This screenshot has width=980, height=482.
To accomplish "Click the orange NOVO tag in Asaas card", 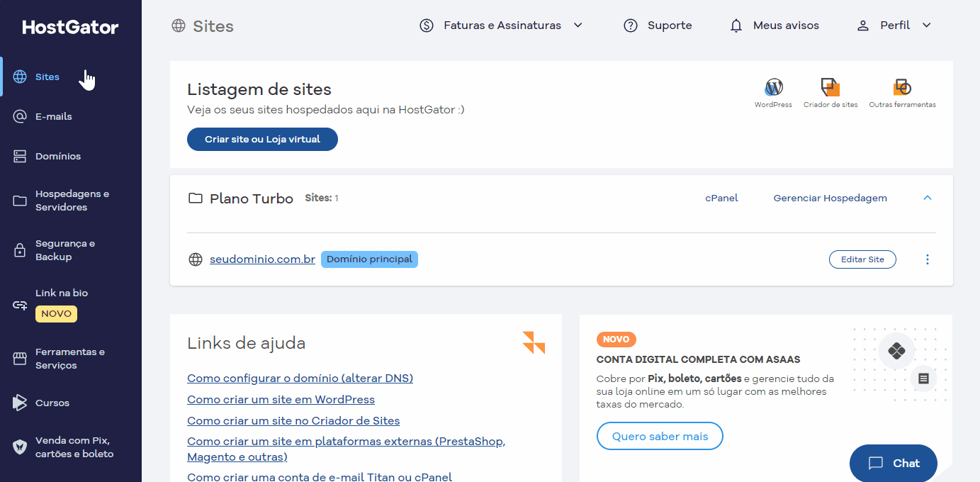I will (616, 340).
